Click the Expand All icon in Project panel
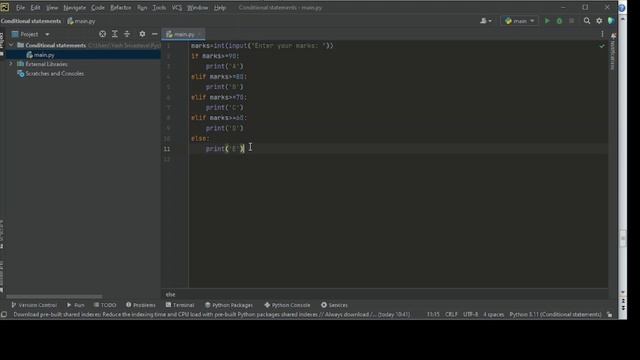This screenshot has width=640, height=360. (115, 34)
